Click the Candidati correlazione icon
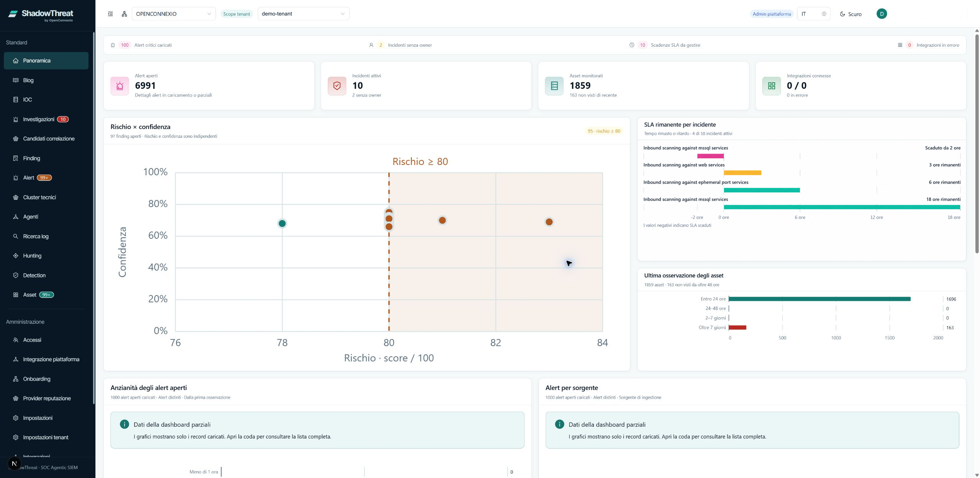This screenshot has width=980, height=478. pyautogui.click(x=16, y=139)
